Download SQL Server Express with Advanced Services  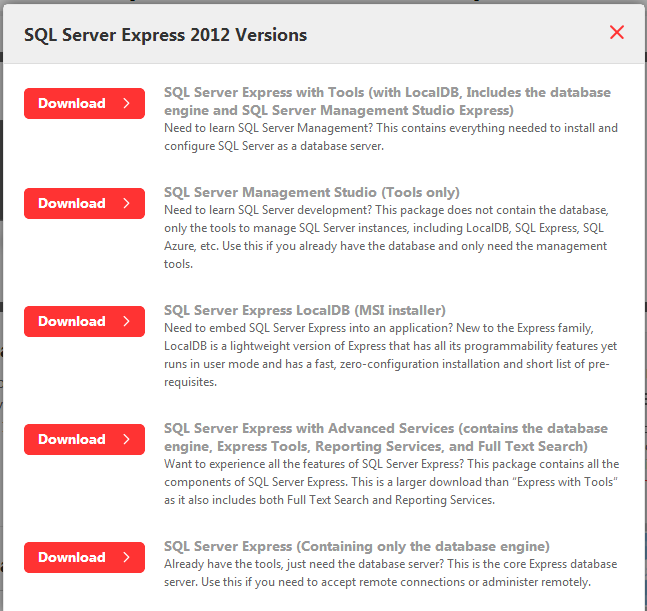(84, 439)
